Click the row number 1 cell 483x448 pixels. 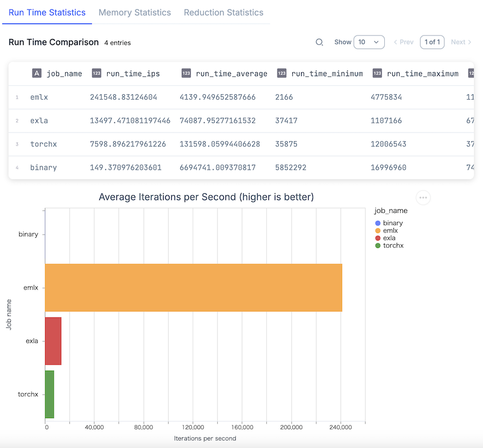pos(17,97)
